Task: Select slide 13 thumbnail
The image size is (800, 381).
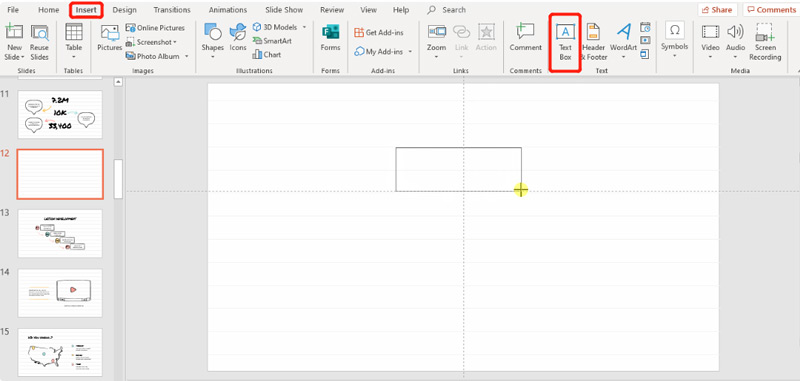Action: tap(60, 233)
